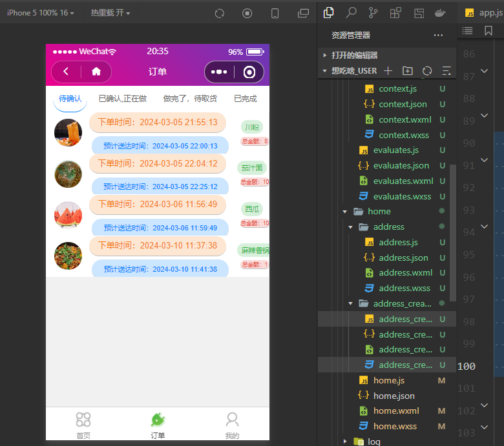Open the Explorer files icon in activity bar
The image size is (504, 446).
(x=328, y=13)
